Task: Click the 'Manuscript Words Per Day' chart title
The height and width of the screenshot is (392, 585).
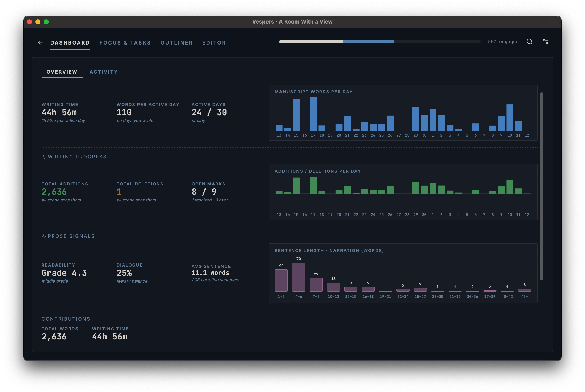Action: point(314,92)
